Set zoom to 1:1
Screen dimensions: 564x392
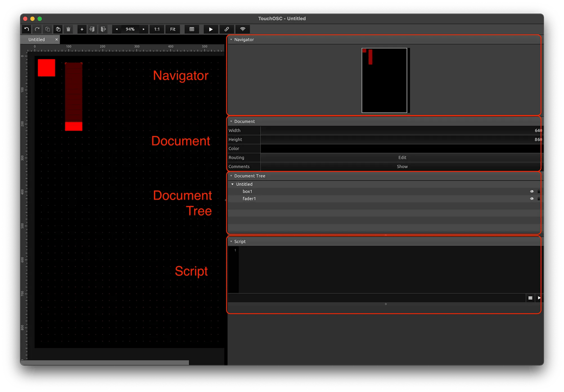tap(157, 29)
